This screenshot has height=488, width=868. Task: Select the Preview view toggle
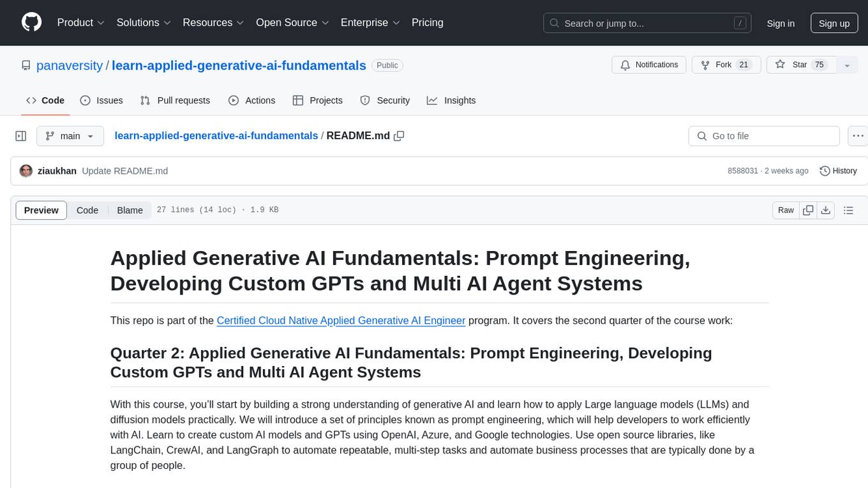point(41,210)
